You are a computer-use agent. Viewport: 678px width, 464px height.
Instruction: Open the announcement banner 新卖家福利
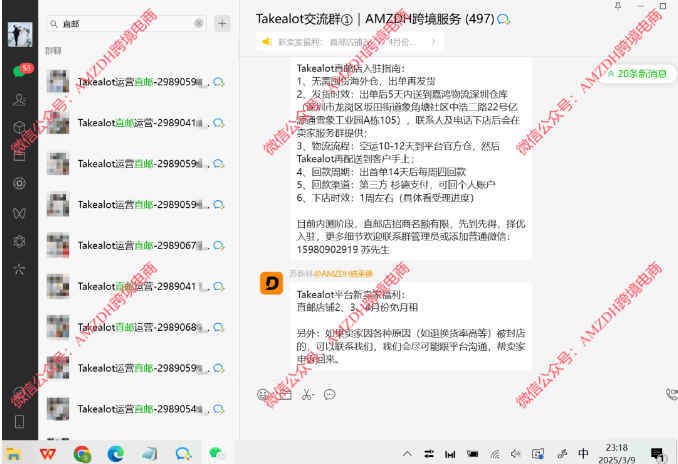click(350, 42)
